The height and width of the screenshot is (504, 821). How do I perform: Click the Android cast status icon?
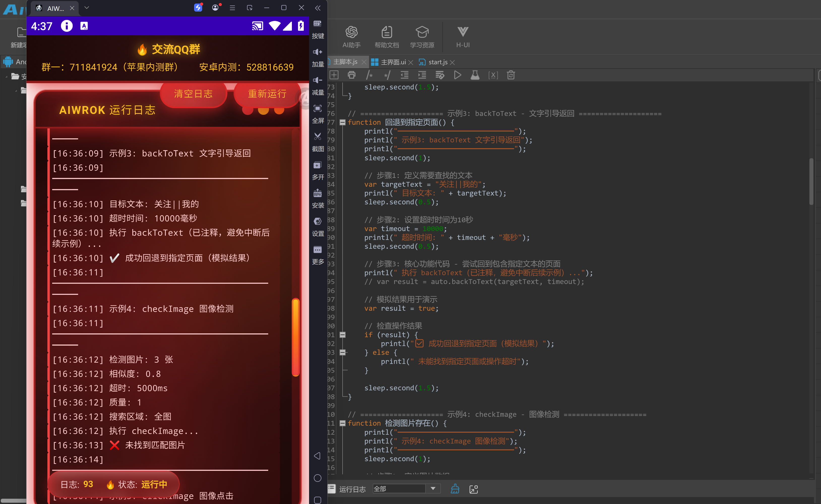click(257, 26)
